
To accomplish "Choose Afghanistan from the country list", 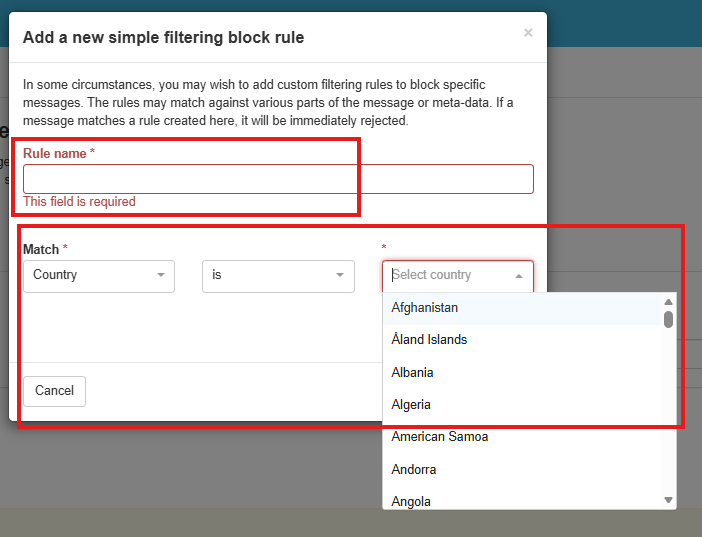I will pyautogui.click(x=424, y=308).
